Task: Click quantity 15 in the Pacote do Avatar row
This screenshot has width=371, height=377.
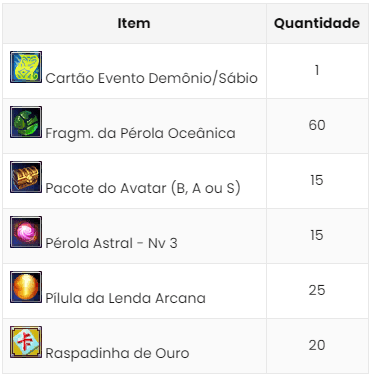Action: coord(317,180)
